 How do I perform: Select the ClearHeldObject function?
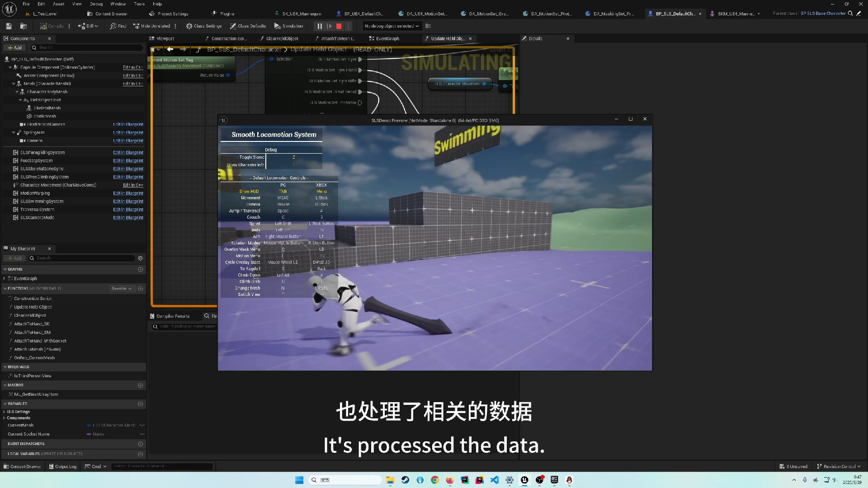tap(30, 315)
